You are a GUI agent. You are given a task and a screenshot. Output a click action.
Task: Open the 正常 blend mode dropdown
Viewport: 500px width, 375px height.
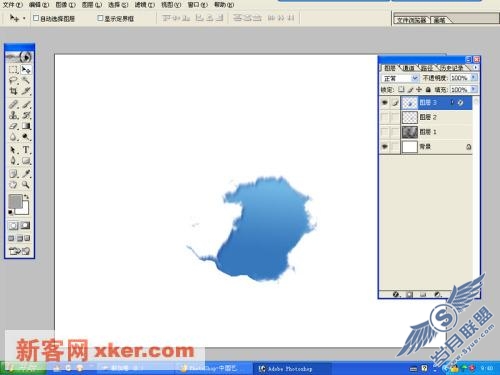(x=400, y=78)
